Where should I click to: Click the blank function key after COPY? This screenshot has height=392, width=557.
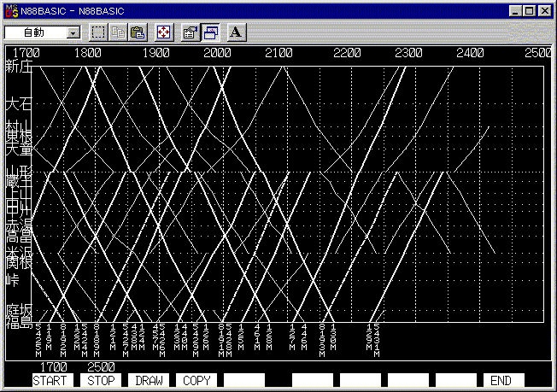[244, 381]
